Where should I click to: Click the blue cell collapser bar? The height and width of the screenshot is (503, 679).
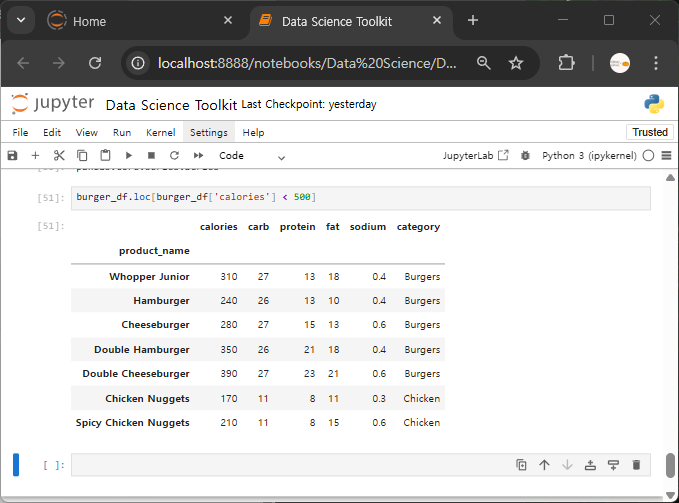tap(16, 464)
